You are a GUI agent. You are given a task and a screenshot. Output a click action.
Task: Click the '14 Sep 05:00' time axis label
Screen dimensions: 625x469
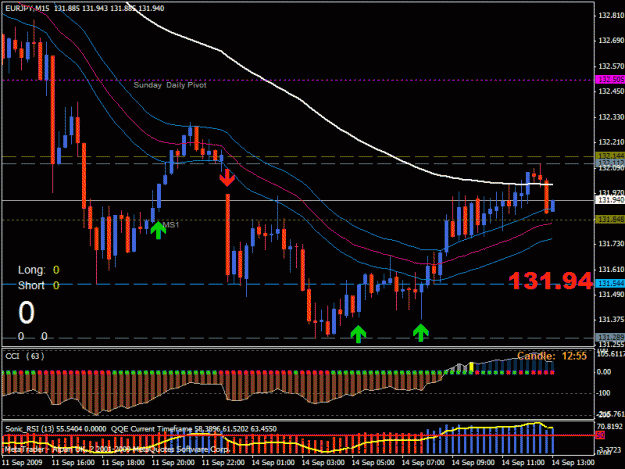[x=373, y=463]
